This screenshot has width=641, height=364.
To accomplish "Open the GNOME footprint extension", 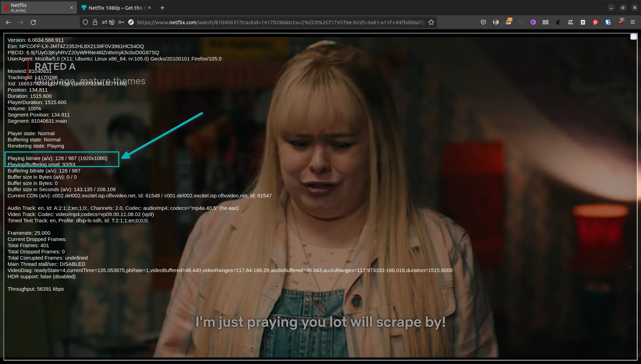I will coord(558,22).
